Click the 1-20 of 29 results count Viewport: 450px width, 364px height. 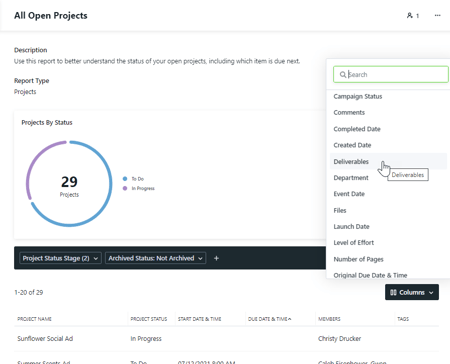(29, 292)
